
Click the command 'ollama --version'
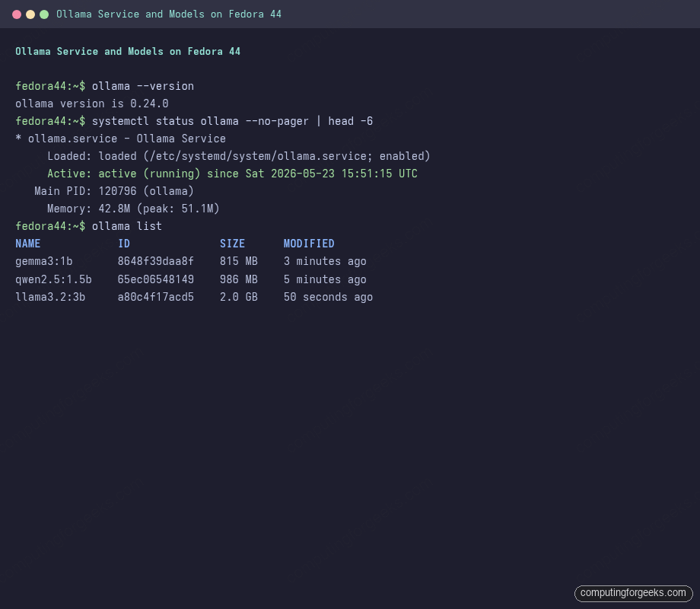pos(143,86)
